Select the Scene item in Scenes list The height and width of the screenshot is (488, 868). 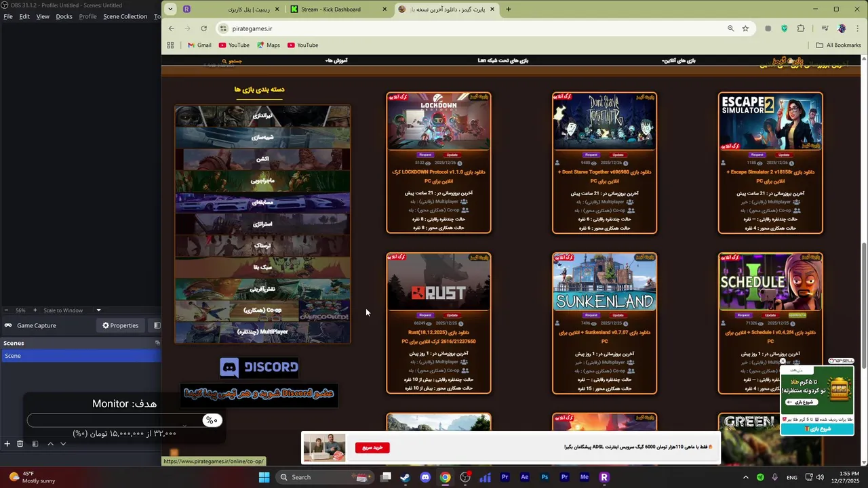tap(80, 356)
